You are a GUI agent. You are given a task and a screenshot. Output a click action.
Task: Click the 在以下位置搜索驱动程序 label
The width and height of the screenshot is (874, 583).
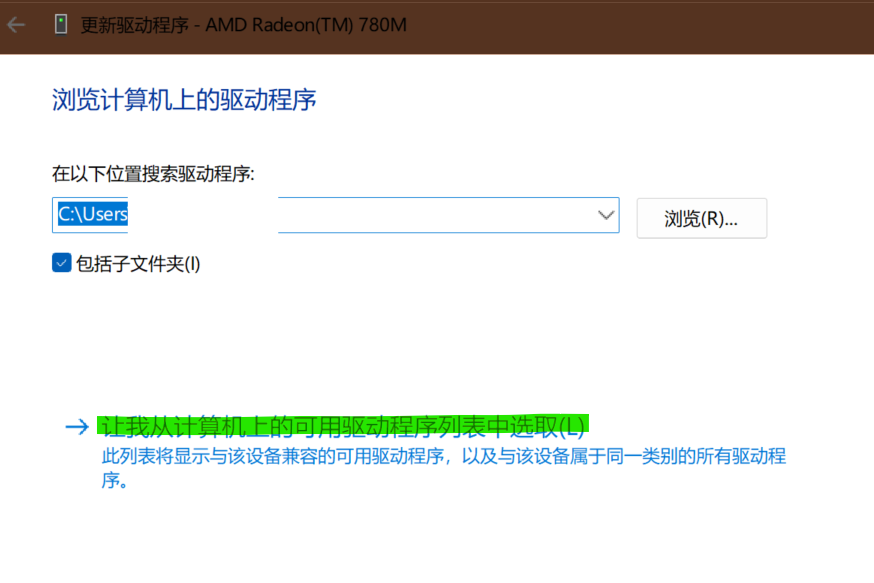[x=153, y=174]
